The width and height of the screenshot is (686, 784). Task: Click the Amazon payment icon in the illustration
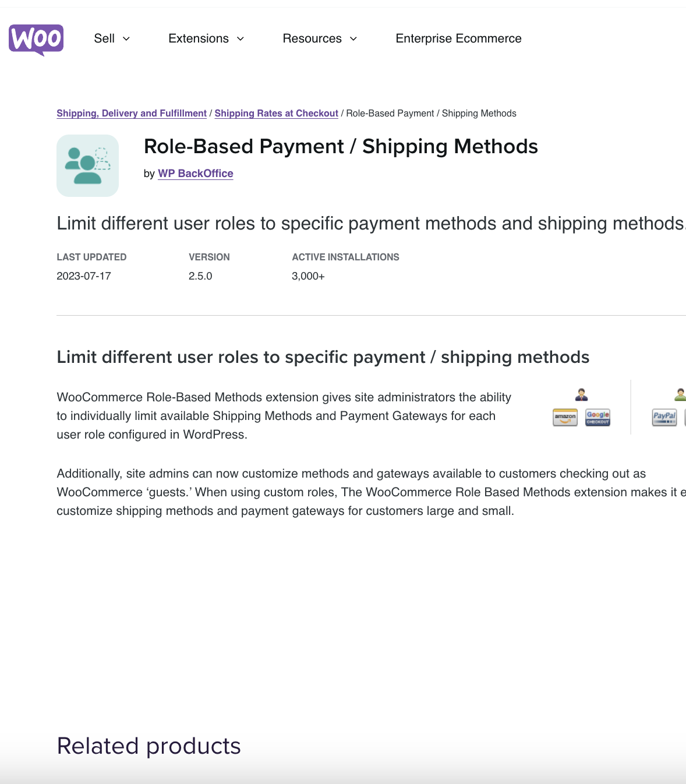coord(565,417)
